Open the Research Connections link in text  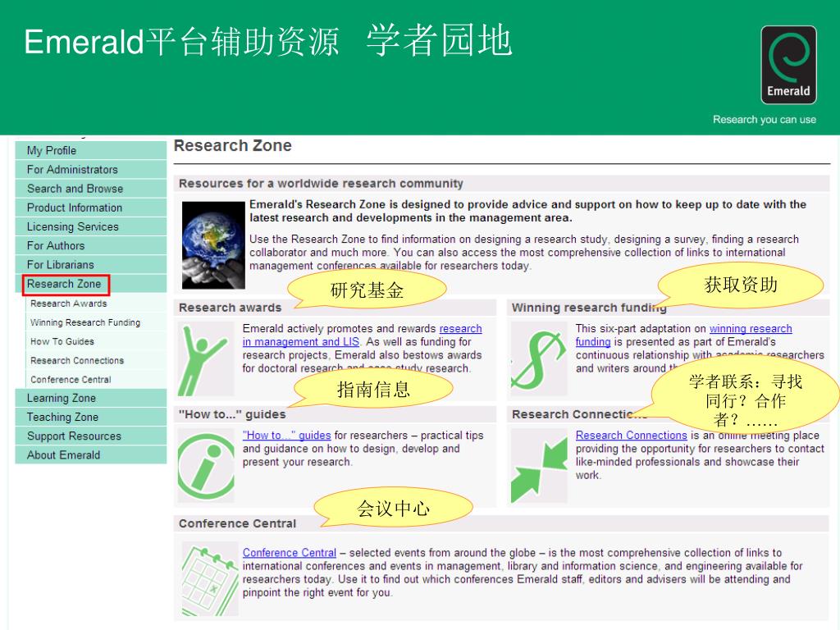click(x=631, y=436)
